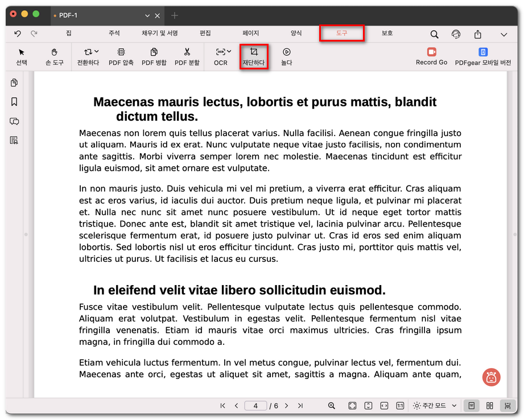
Task: Go to the next page
Action: pos(286,406)
